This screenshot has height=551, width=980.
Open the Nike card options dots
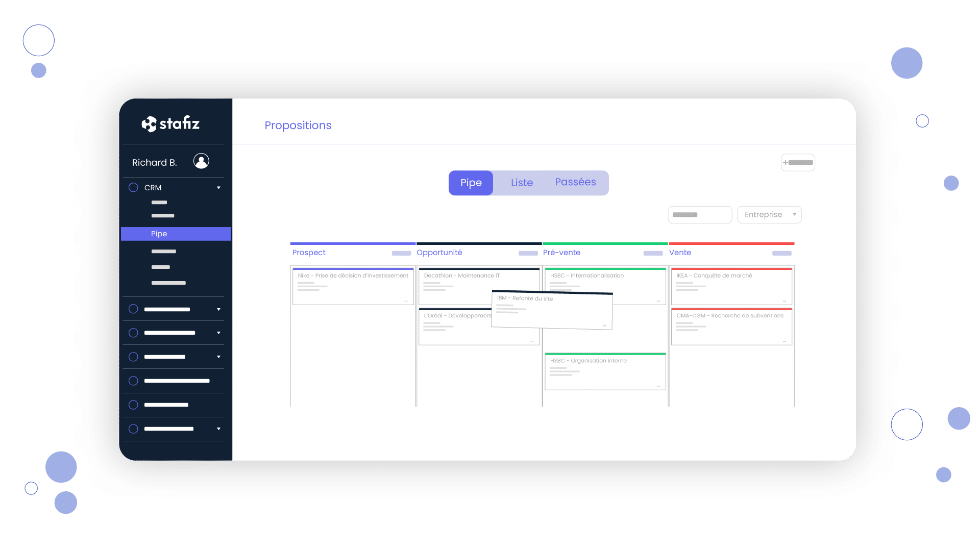point(406,302)
